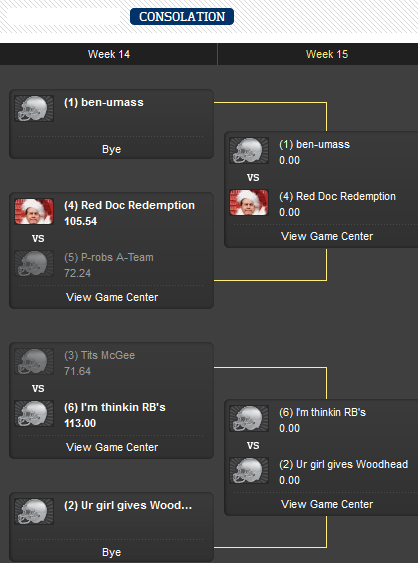Screen dimensions: 418x563
Task: Click Tits McGee helmet avatar
Action: [34, 361]
